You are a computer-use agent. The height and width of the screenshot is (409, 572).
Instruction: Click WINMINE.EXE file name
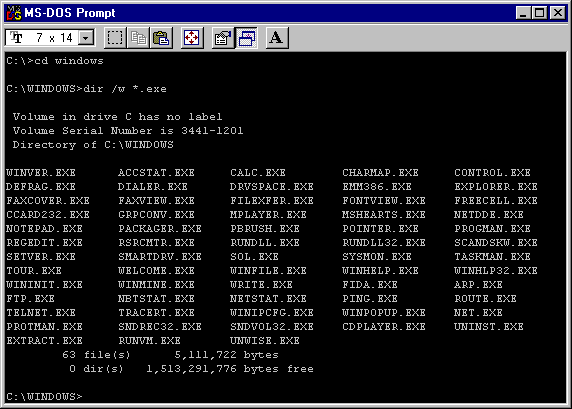pyautogui.click(x=156, y=285)
